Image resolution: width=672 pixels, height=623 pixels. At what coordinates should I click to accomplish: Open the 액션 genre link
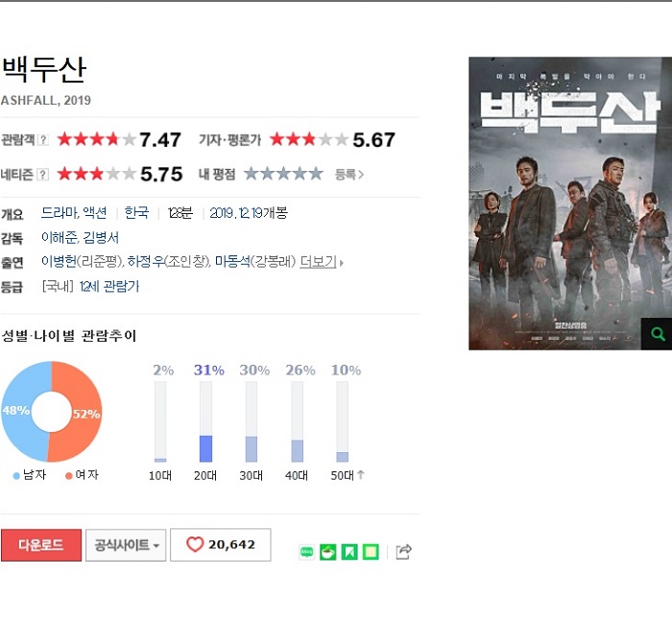coord(95,212)
